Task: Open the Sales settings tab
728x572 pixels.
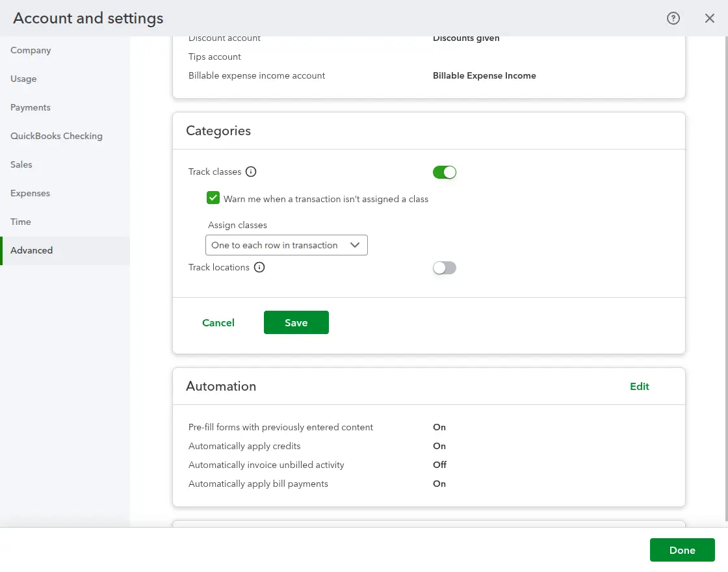Action: tap(21, 164)
